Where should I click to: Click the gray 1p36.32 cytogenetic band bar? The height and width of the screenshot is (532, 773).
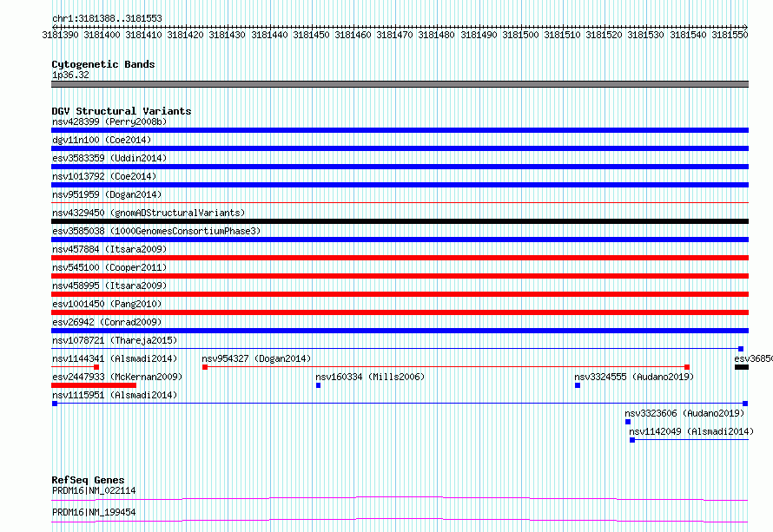point(400,84)
